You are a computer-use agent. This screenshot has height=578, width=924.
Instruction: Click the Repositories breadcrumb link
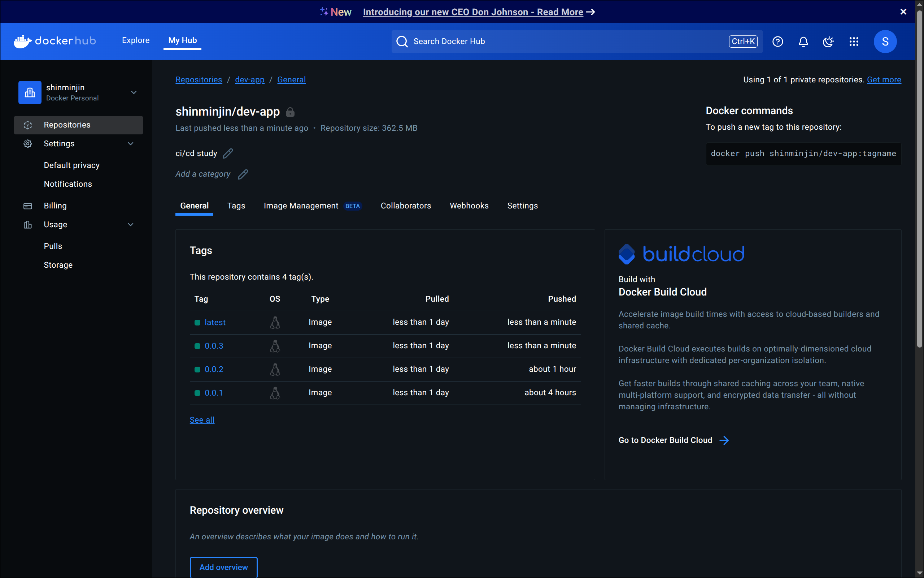199,79
